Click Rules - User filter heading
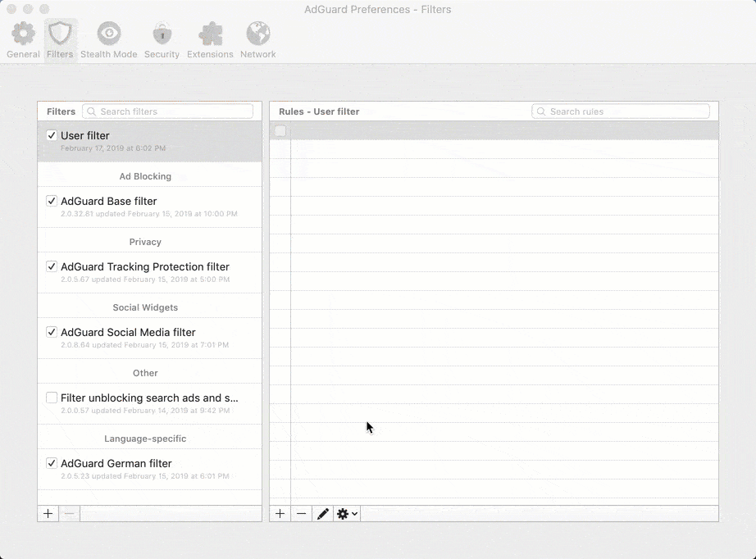 pos(319,111)
